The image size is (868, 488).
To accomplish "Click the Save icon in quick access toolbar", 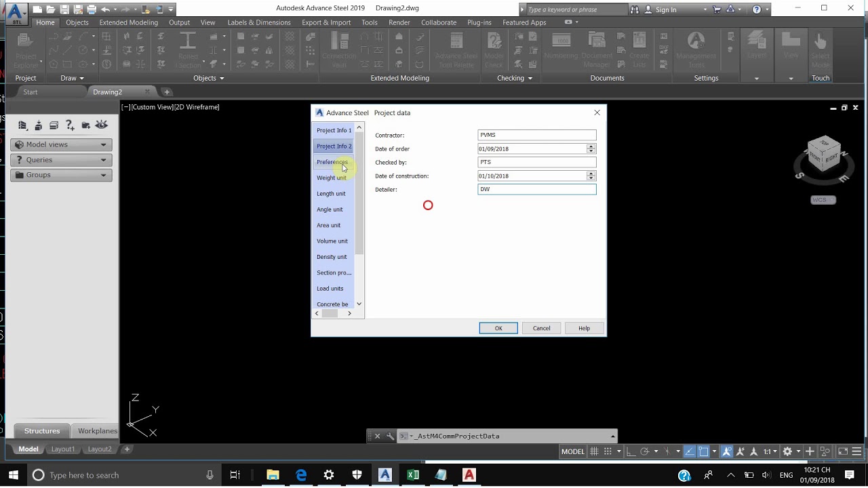I will pyautogui.click(x=64, y=9).
